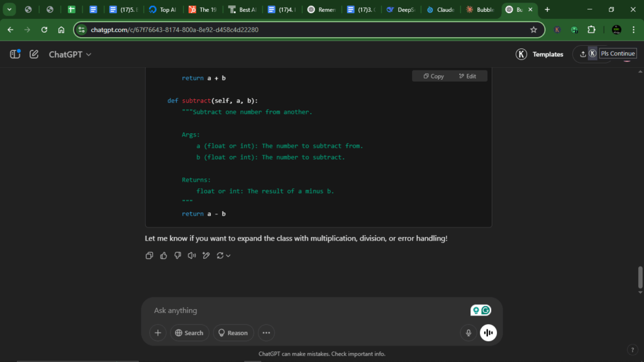Activate microphone dictation button
Image resolution: width=644 pixels, height=362 pixels.
click(x=468, y=332)
